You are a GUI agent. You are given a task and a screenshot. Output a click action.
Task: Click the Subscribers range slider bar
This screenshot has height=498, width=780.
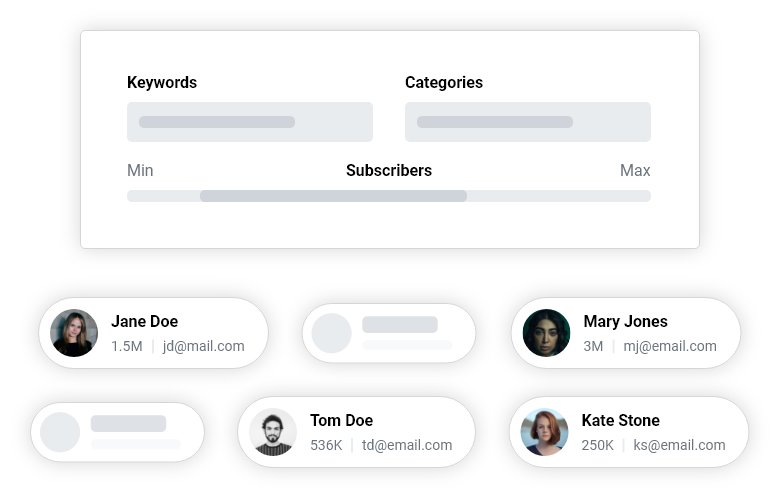click(x=389, y=196)
